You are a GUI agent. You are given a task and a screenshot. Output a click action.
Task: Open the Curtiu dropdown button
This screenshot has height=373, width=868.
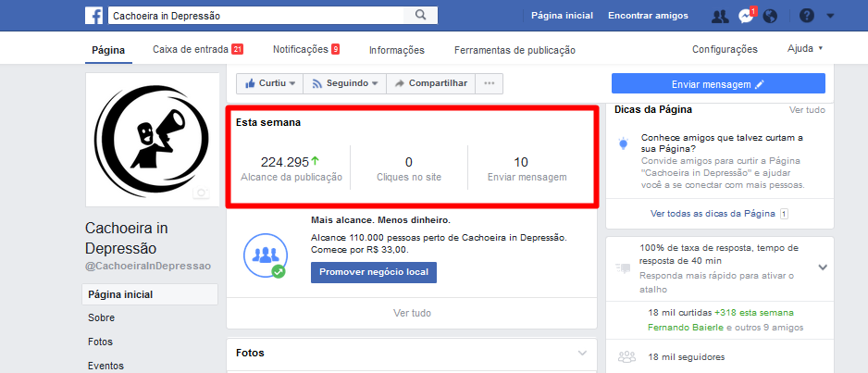[269, 83]
